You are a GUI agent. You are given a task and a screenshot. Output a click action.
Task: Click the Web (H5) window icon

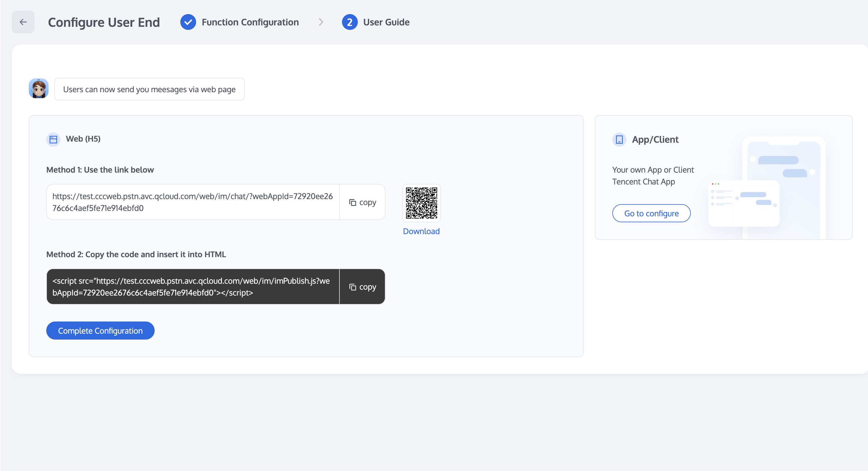pos(53,139)
